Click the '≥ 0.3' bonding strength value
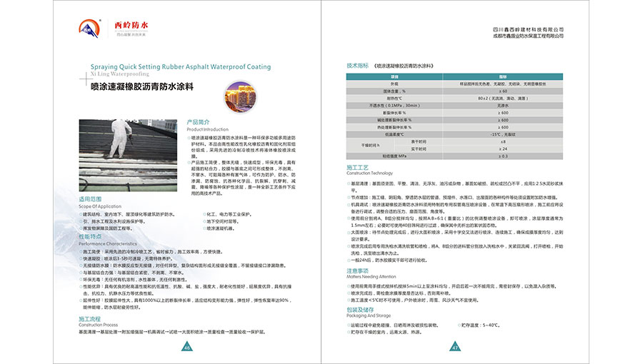The image size is (643, 364). point(503,156)
